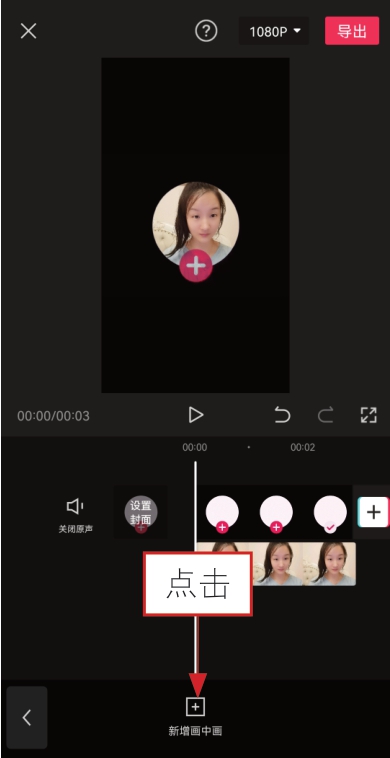The height and width of the screenshot is (758, 390).
Task: Enter fullscreen preview mode
Action: tap(368, 415)
